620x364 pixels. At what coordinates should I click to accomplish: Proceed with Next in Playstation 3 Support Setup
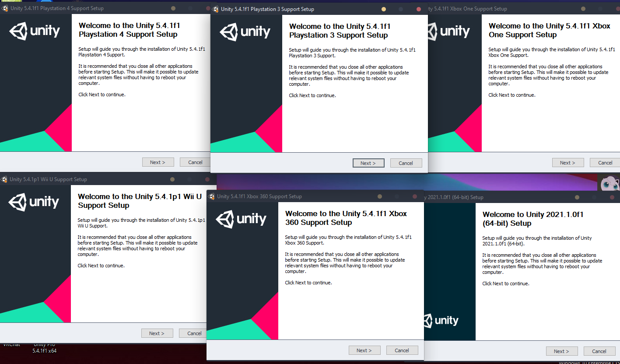(368, 163)
